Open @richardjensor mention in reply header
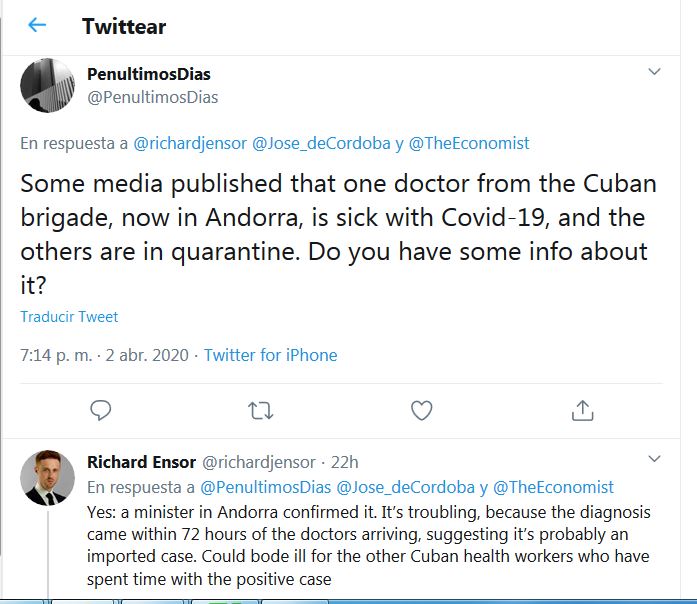 (189, 143)
